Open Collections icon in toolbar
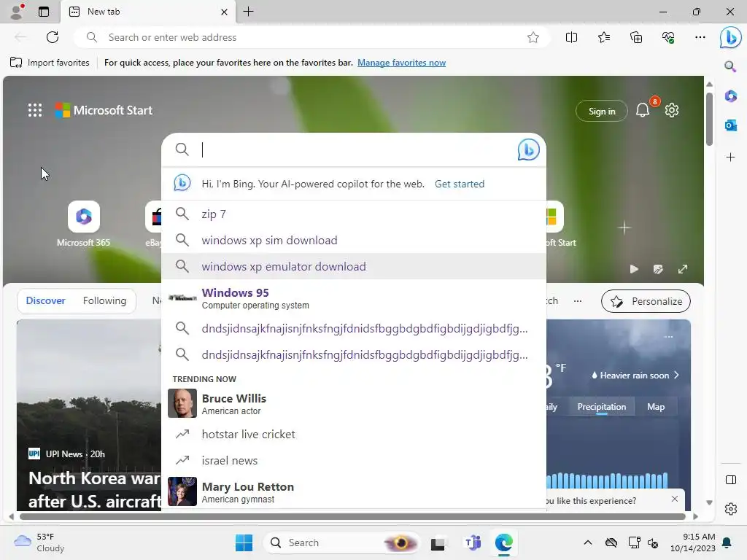Image resolution: width=747 pixels, height=560 pixels. (636, 37)
